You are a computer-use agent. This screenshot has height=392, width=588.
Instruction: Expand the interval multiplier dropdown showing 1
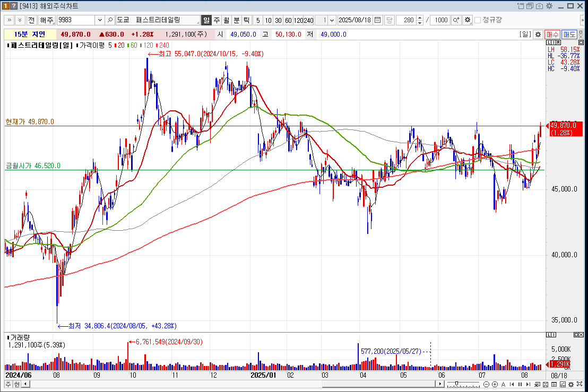(x=332, y=20)
